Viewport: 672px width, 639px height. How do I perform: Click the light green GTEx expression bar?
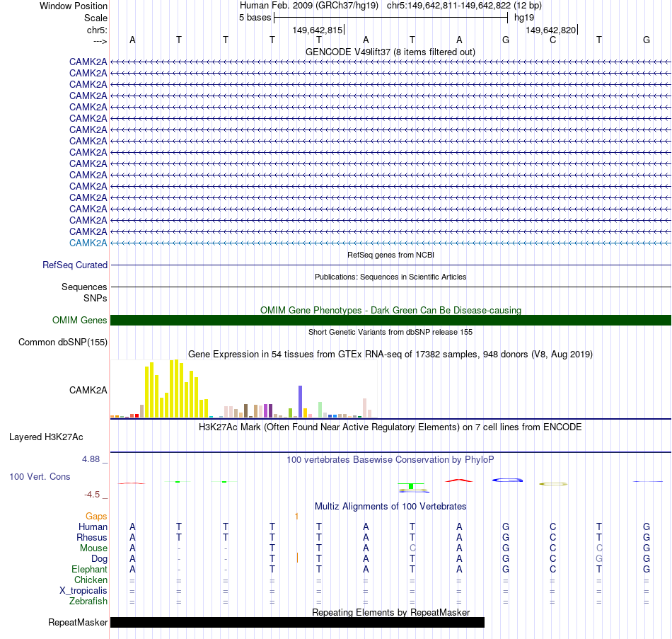click(320, 410)
